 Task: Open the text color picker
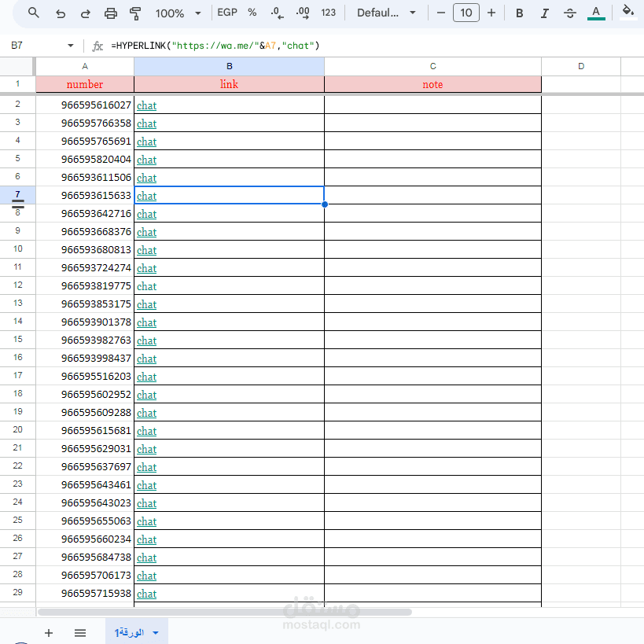(596, 13)
